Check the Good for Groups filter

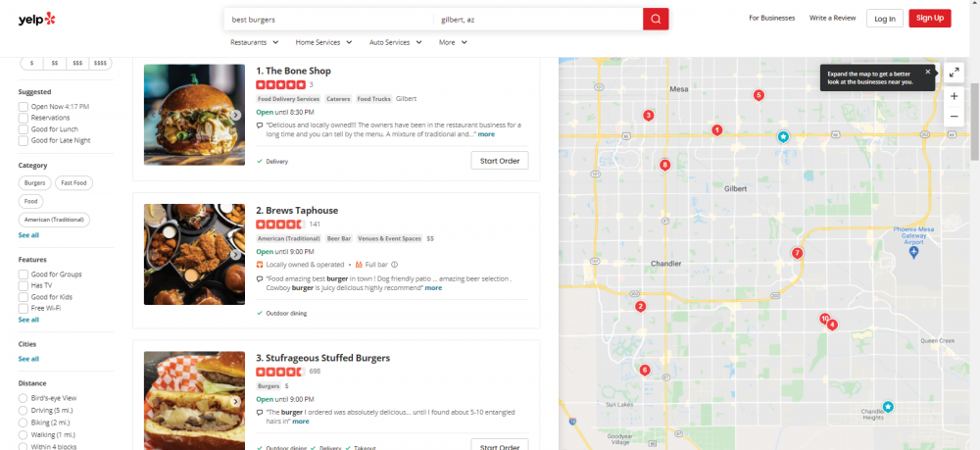(24, 275)
